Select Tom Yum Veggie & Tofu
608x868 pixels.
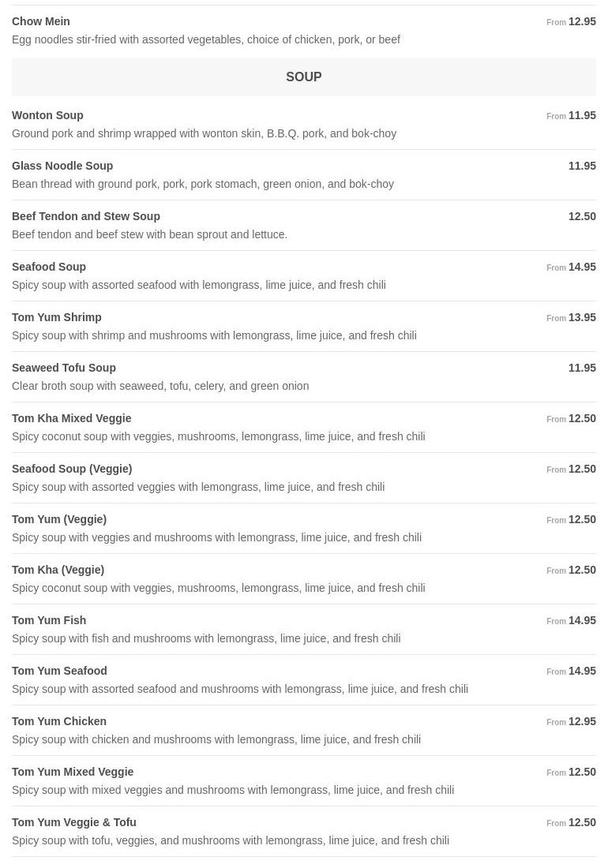point(74,822)
